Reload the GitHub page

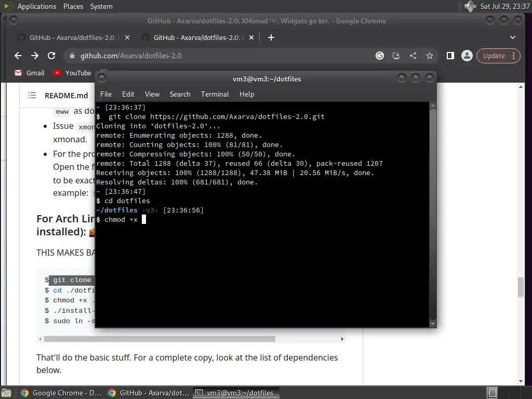point(51,56)
